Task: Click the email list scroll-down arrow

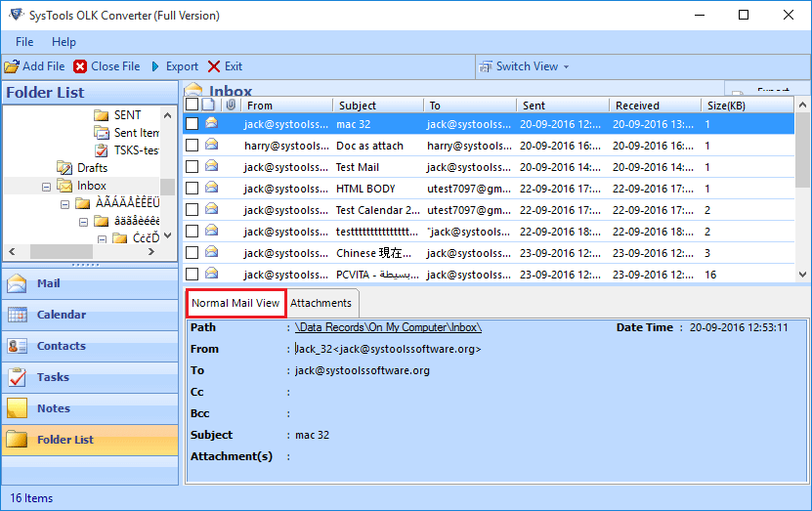Action: pos(802,275)
